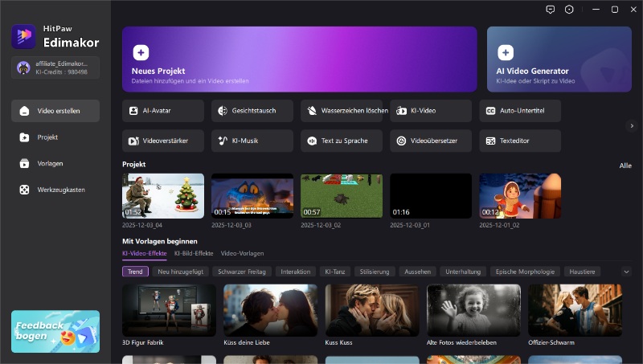This screenshot has width=643, height=364.
Task: Switch to the KI-Bild-Effekte tab
Action: (194, 253)
